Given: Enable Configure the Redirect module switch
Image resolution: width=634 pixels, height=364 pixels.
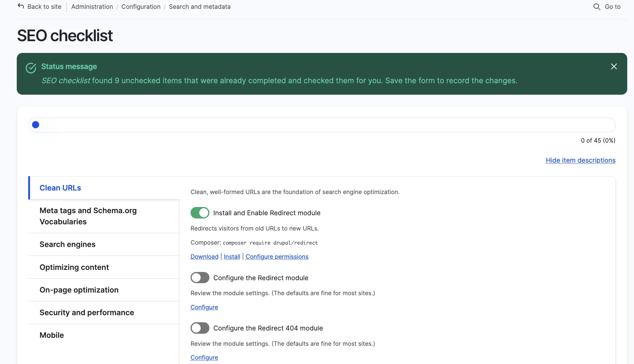Looking at the screenshot, I should click(x=200, y=278).
